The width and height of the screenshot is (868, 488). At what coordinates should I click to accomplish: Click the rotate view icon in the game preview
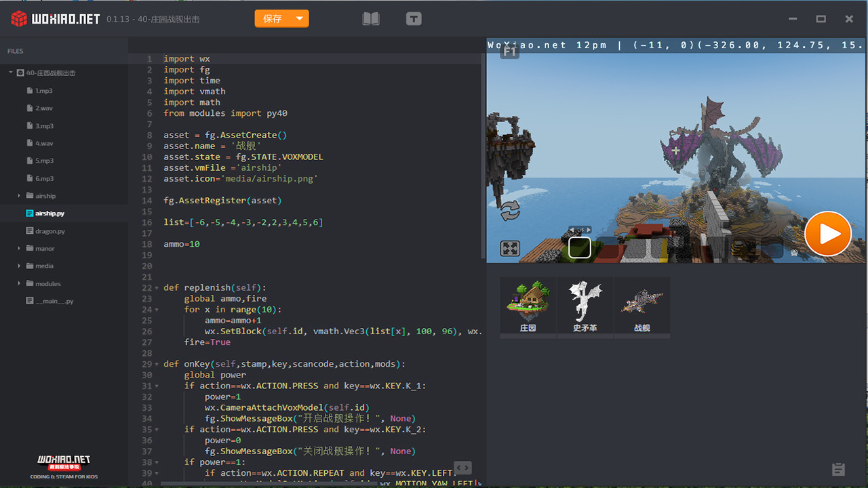pyautogui.click(x=509, y=211)
